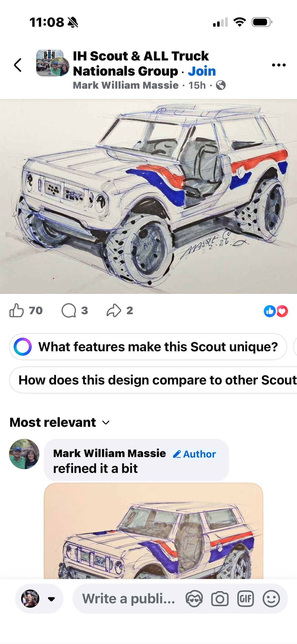Attach a photo with the camera icon
The width and height of the screenshot is (297, 644).
tap(220, 599)
